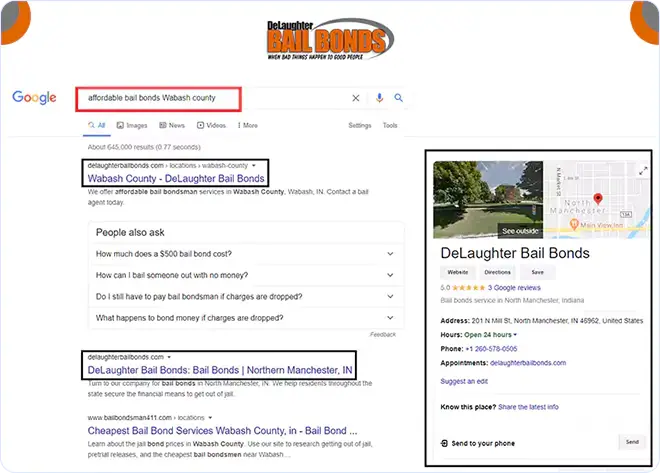Open the Videos results tab
660x473 pixels.
point(211,126)
